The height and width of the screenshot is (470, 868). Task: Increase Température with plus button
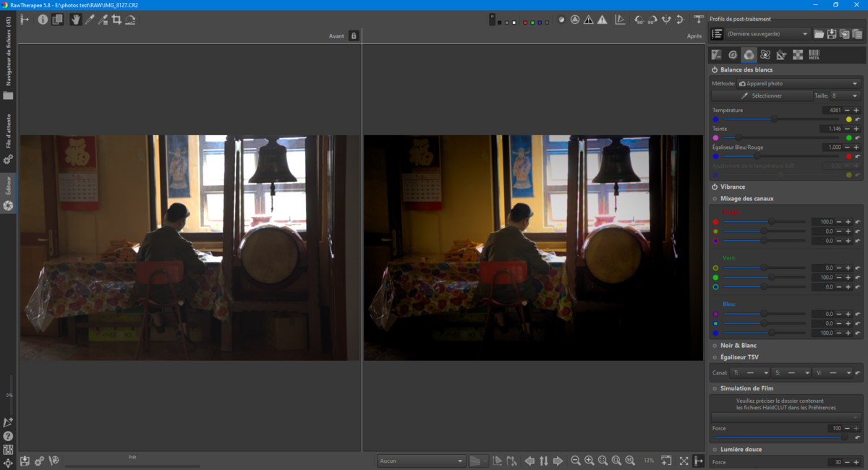click(x=856, y=110)
